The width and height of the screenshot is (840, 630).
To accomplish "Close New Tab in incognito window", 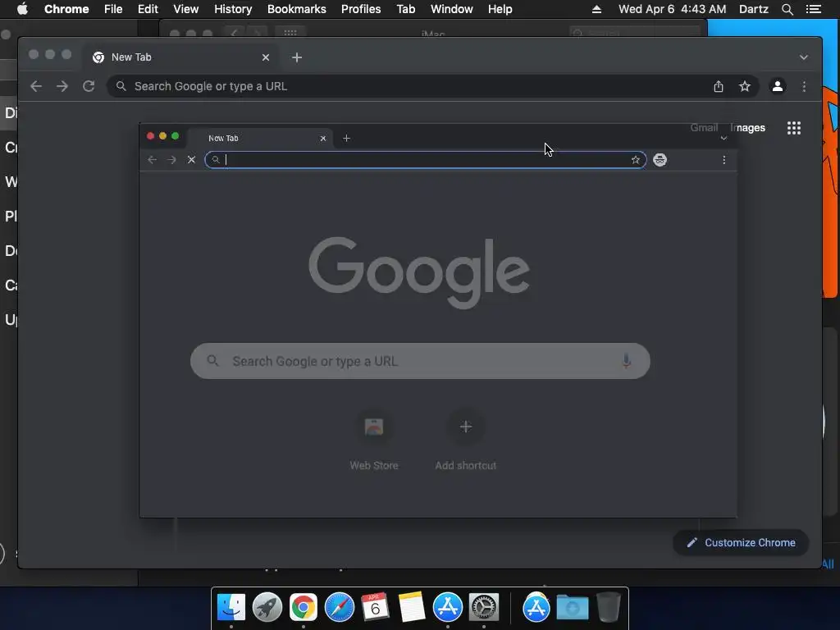I will [x=323, y=138].
